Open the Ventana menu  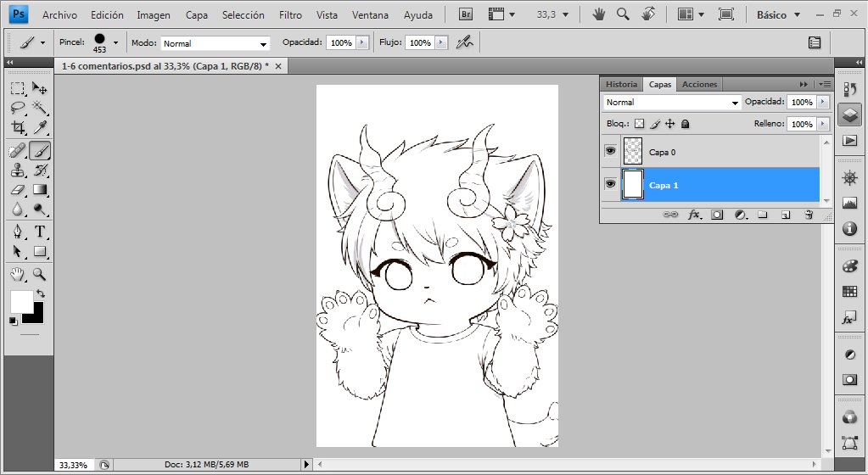(370, 15)
